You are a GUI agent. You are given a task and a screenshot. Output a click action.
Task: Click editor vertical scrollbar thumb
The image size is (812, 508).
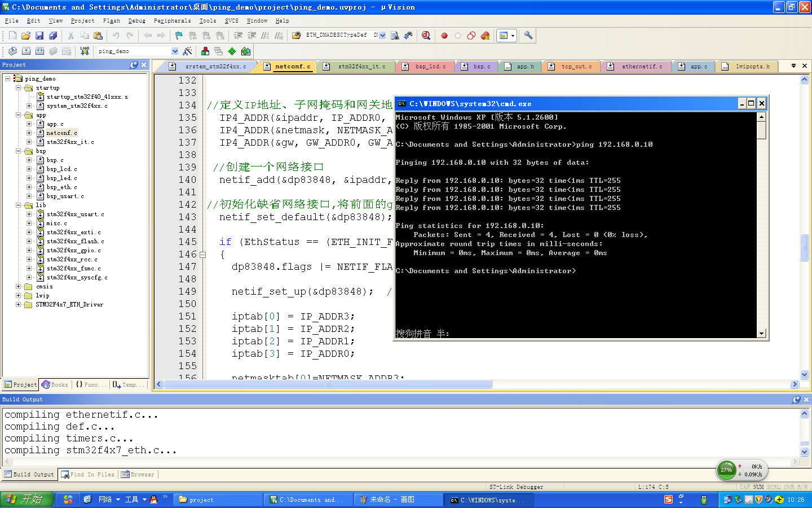804,248
